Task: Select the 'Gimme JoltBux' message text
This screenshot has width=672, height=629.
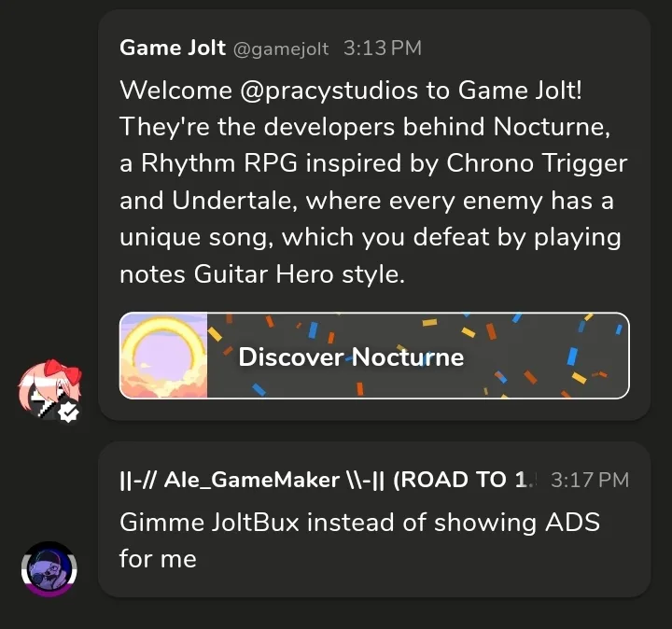Action: (x=359, y=540)
